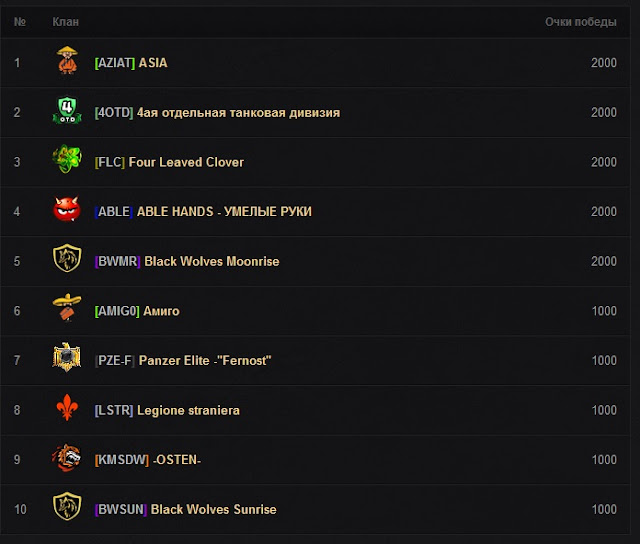Click the red fleur-de-lis LSTR emblem
Screen dimensions: 640x544
tap(67, 407)
